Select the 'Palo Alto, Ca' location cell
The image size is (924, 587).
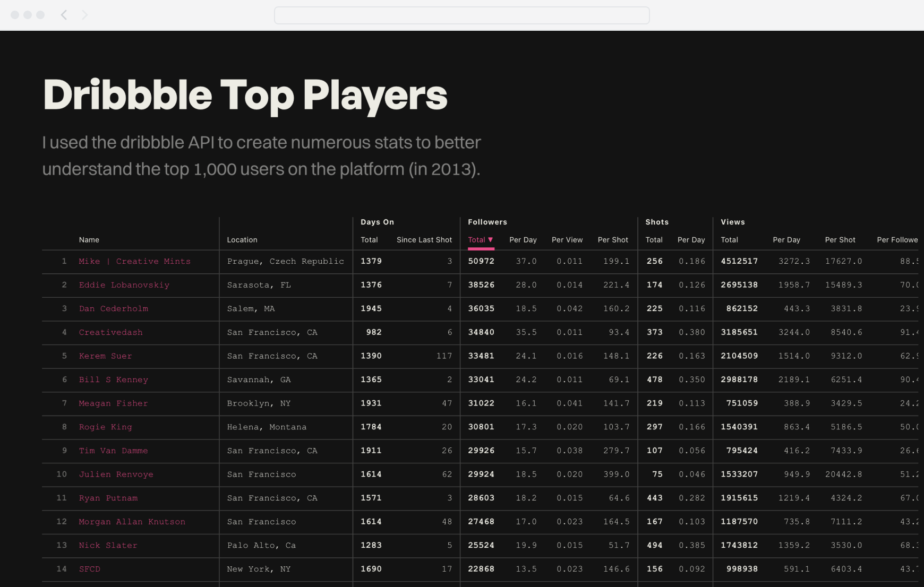[261, 545]
